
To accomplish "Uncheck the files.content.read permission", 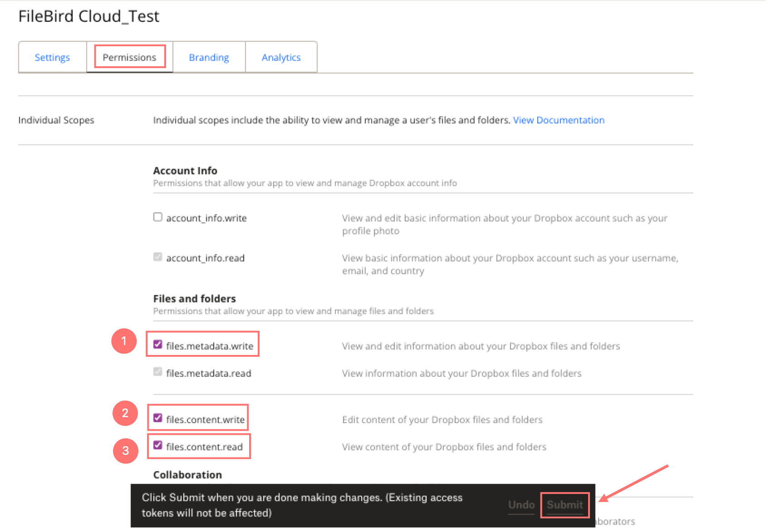I will 158,445.
